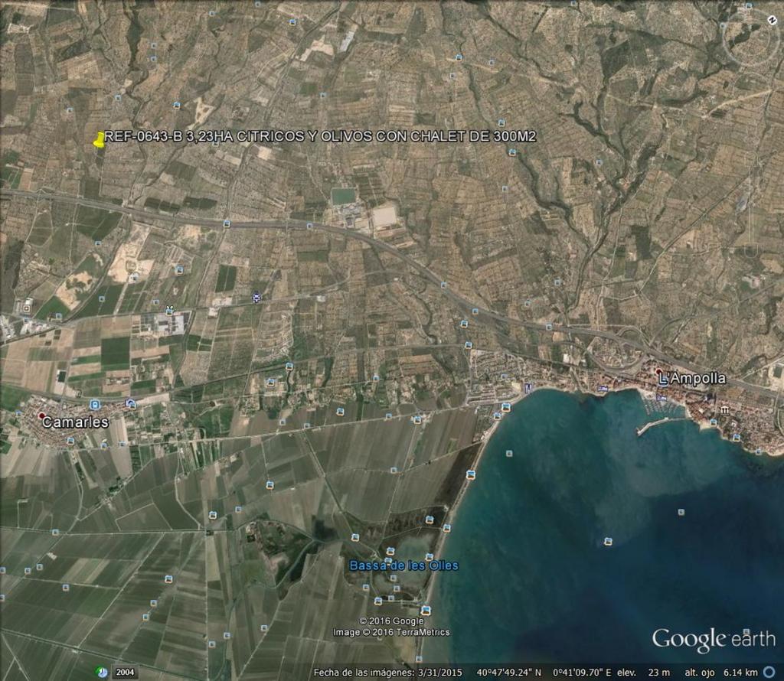Click the yellow pushpin placemark REF-0643-B
The height and width of the screenshot is (681, 784).
pos(100,139)
